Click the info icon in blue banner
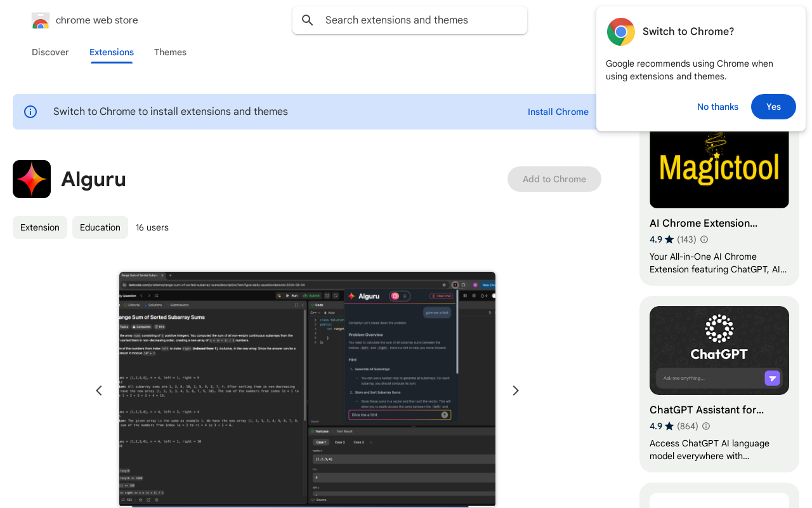 click(x=30, y=111)
